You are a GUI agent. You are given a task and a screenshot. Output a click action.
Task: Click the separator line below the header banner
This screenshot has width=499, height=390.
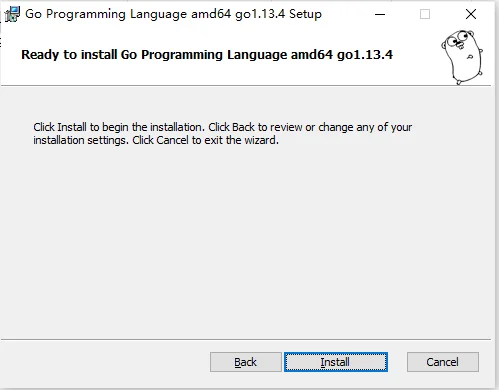[x=246, y=86]
